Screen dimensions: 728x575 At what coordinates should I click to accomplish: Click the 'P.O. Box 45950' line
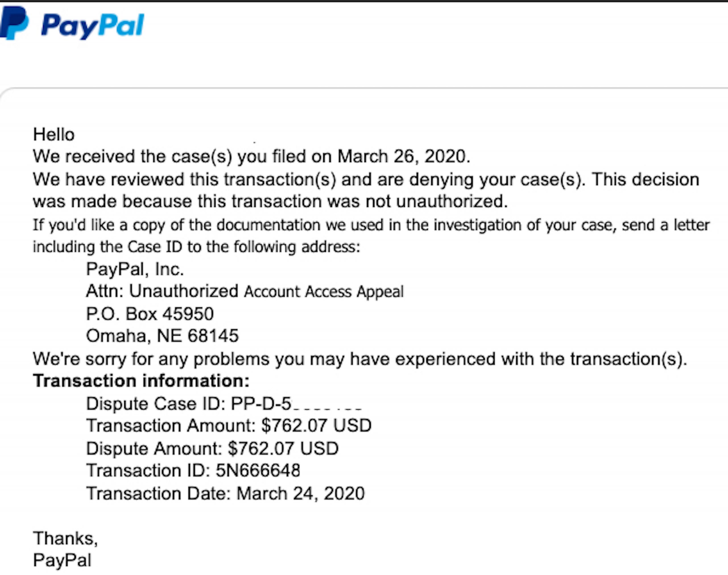click(150, 314)
